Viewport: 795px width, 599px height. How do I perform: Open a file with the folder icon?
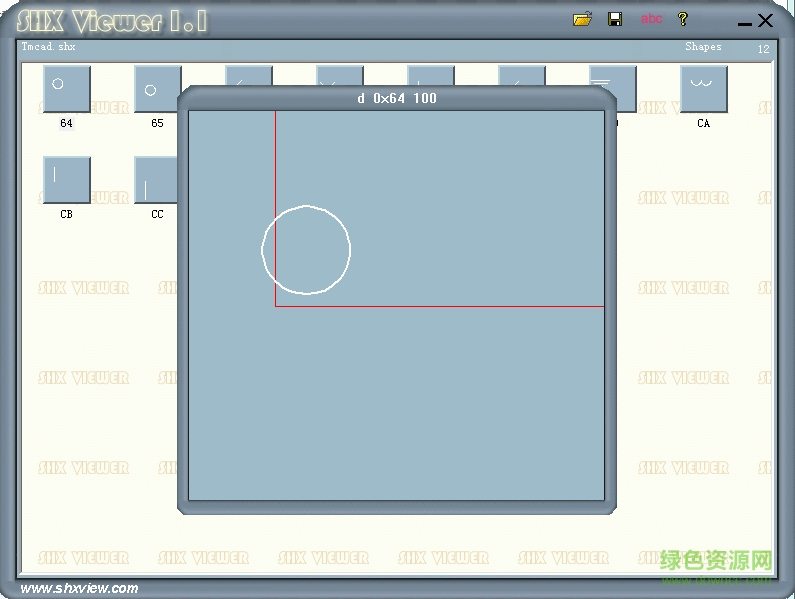tap(582, 19)
